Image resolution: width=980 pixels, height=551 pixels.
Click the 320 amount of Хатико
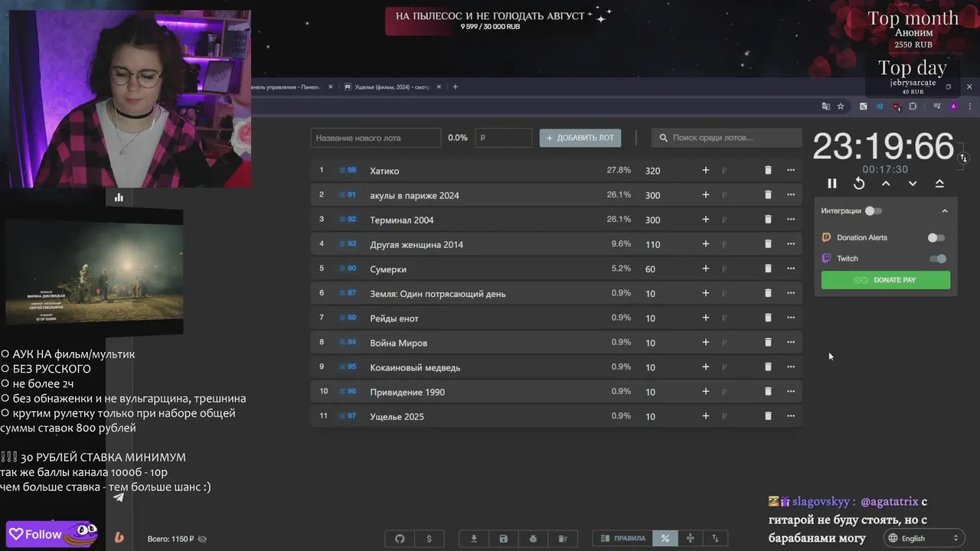pos(652,171)
